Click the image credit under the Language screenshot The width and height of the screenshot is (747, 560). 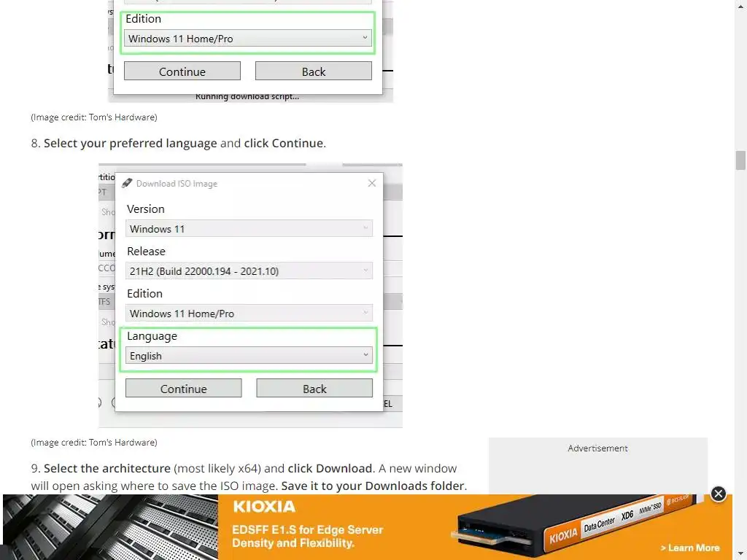pos(94,443)
